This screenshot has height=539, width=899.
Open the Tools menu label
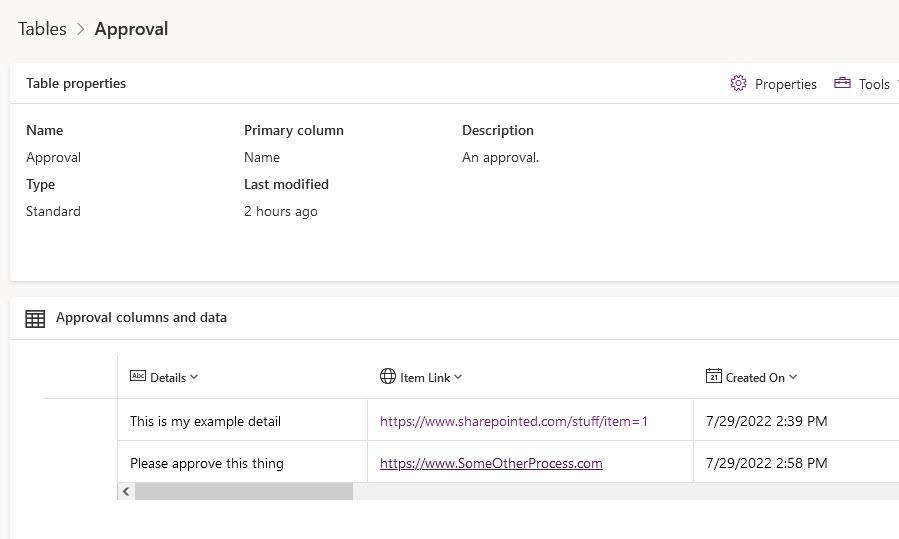point(874,84)
